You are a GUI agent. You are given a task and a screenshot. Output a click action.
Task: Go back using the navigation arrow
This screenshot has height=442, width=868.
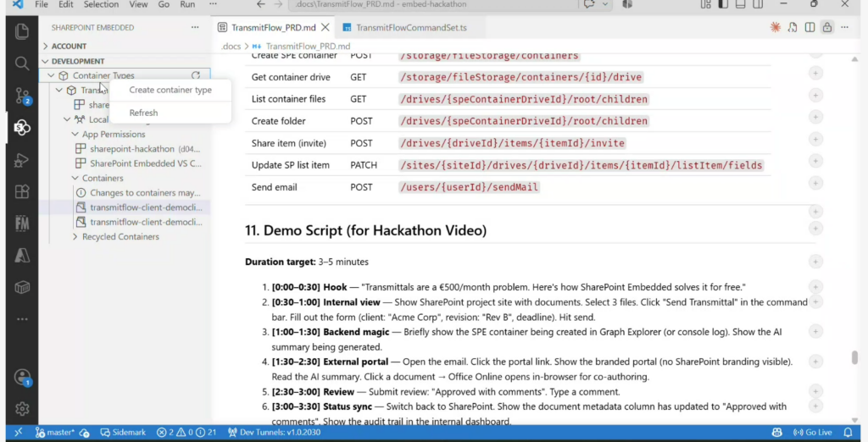point(261,4)
